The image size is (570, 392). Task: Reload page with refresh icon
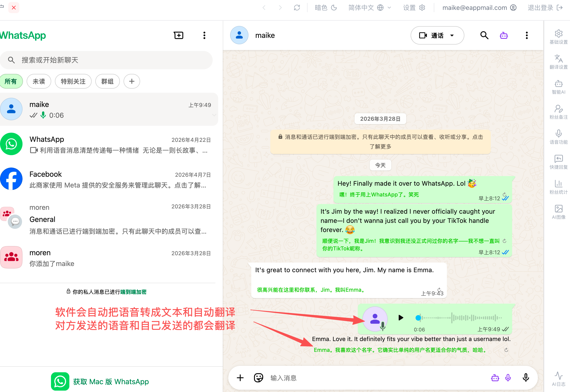[297, 8]
